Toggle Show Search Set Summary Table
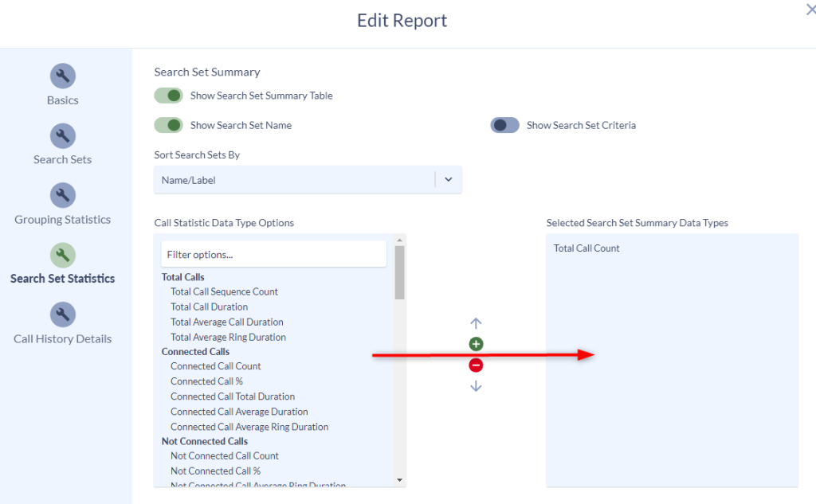 (168, 96)
